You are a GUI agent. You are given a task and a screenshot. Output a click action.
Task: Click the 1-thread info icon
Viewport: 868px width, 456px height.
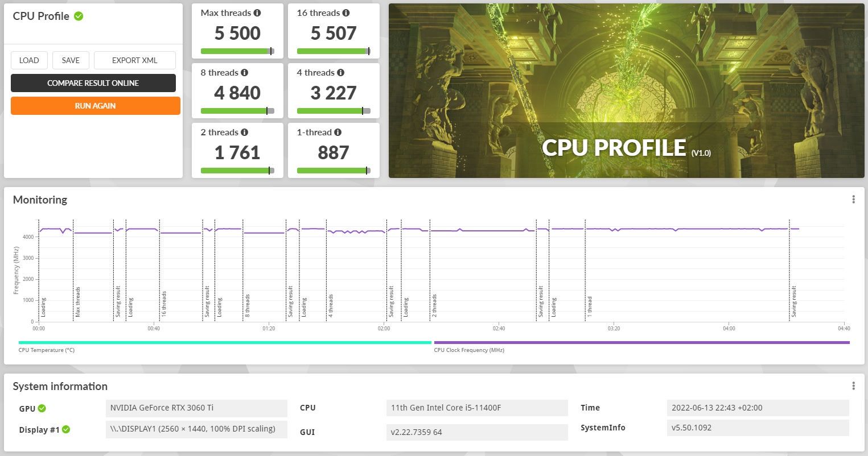click(x=338, y=132)
